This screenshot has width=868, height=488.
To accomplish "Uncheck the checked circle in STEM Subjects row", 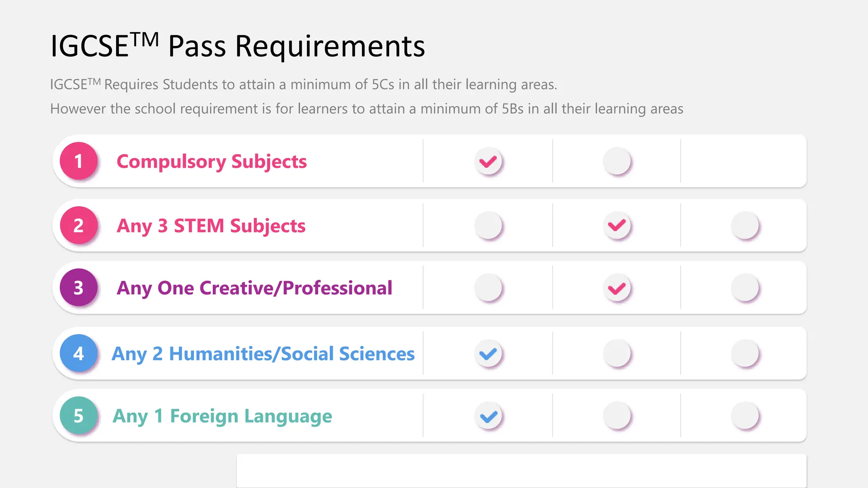I will click(617, 225).
